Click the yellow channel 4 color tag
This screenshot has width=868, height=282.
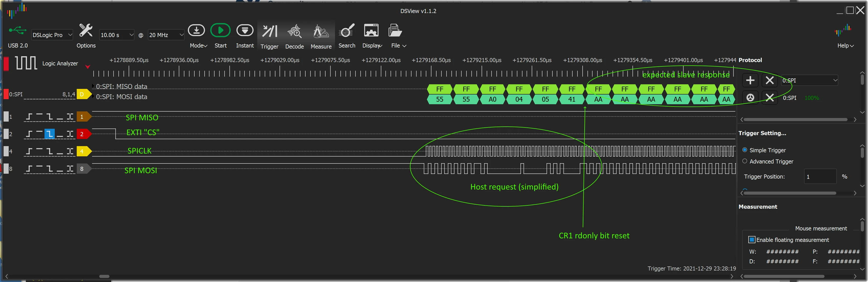(84, 151)
